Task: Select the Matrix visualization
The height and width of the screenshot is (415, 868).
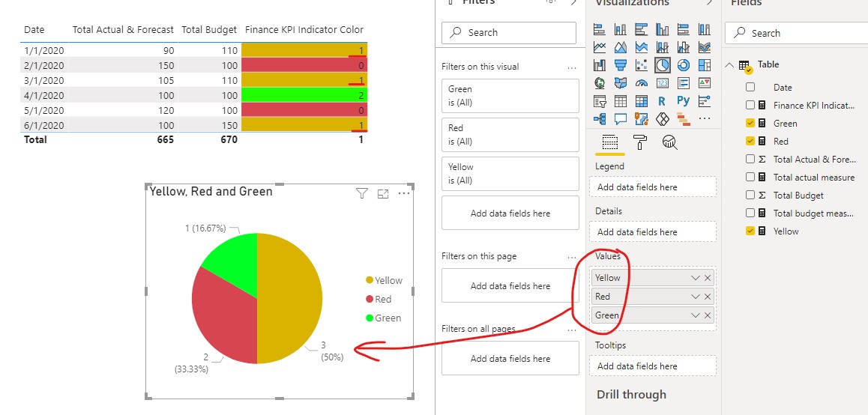Action: click(642, 101)
